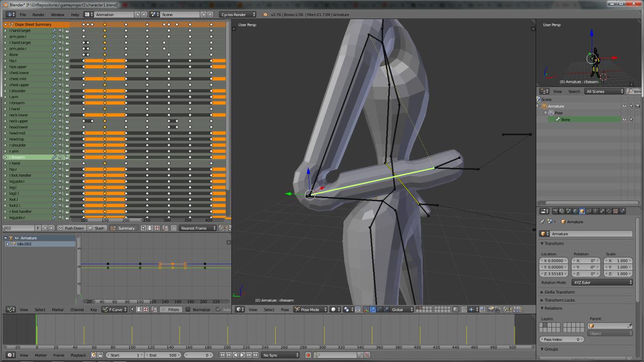
Task: Open the Object Constraints chain-link tab icon
Action: (589, 211)
